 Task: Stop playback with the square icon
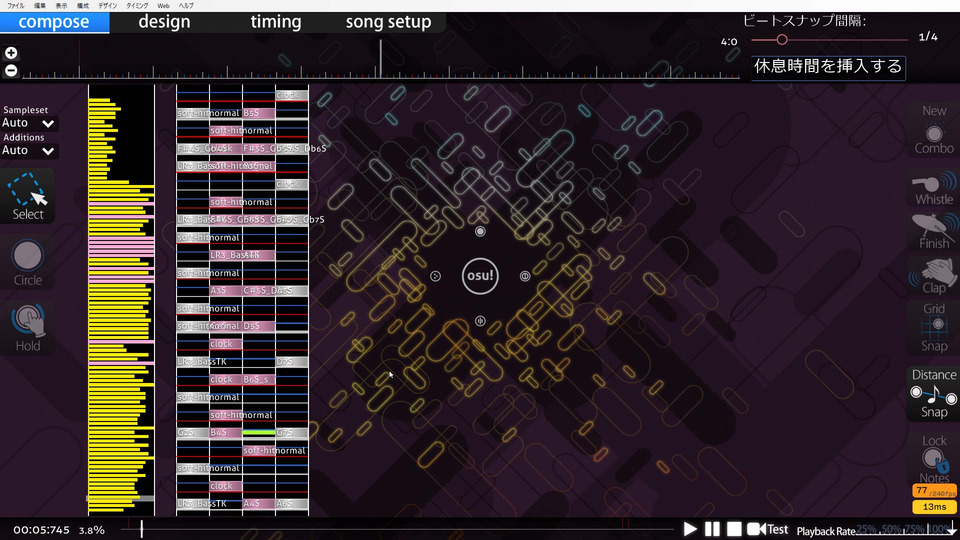pyautogui.click(x=734, y=529)
